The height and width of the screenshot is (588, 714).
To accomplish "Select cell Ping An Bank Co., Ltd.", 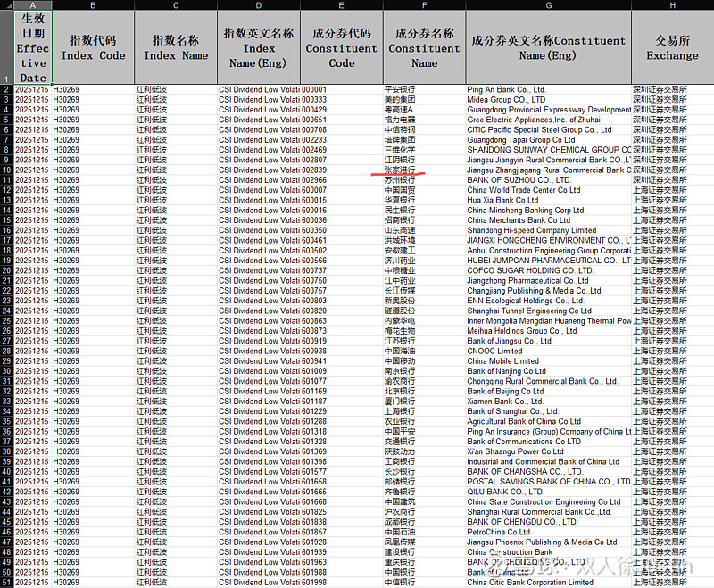I will pos(548,89).
